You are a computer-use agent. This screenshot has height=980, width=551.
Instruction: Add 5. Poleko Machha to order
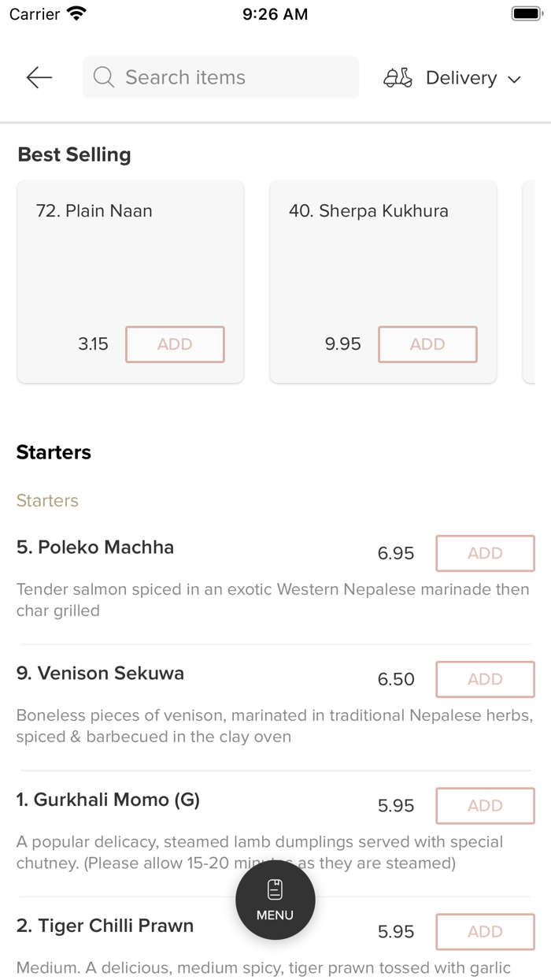coord(485,553)
